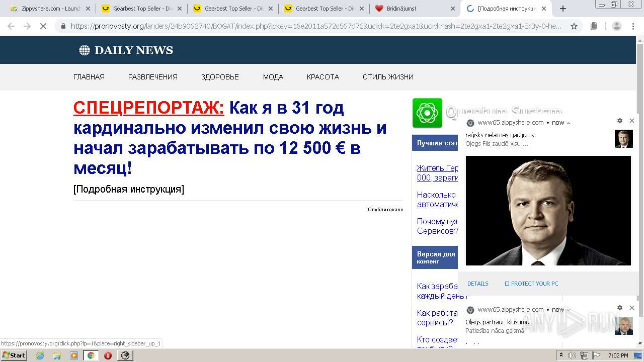The width and height of the screenshot is (644, 362).
Task: Open the browser extension icon
Action: point(594,26)
